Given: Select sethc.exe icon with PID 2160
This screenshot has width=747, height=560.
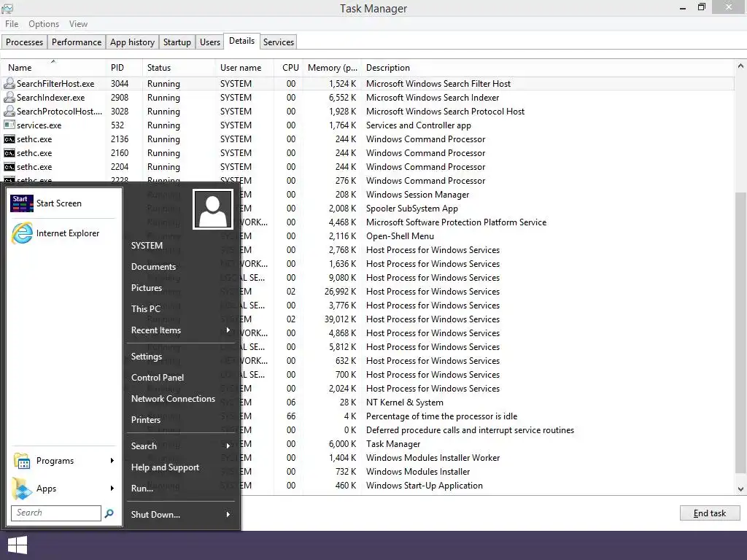Looking at the screenshot, I should point(9,153).
